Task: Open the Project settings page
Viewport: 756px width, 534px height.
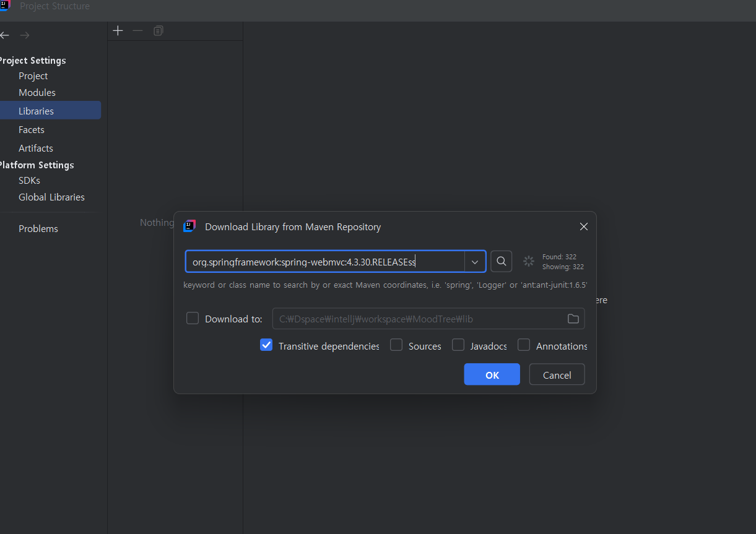Action: [x=33, y=75]
